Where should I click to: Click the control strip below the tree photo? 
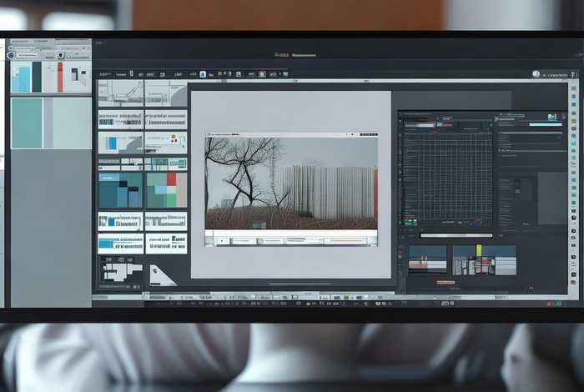[x=290, y=239]
